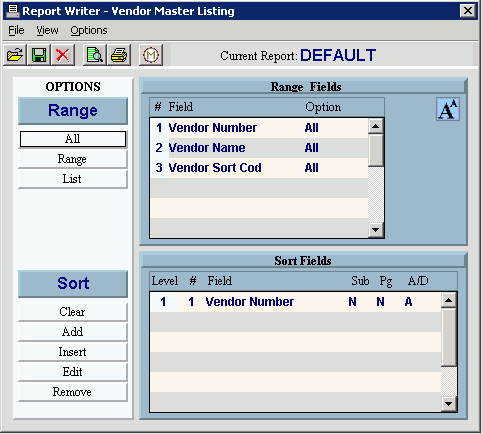
Task: Open the print preview icon
Action: click(x=95, y=55)
